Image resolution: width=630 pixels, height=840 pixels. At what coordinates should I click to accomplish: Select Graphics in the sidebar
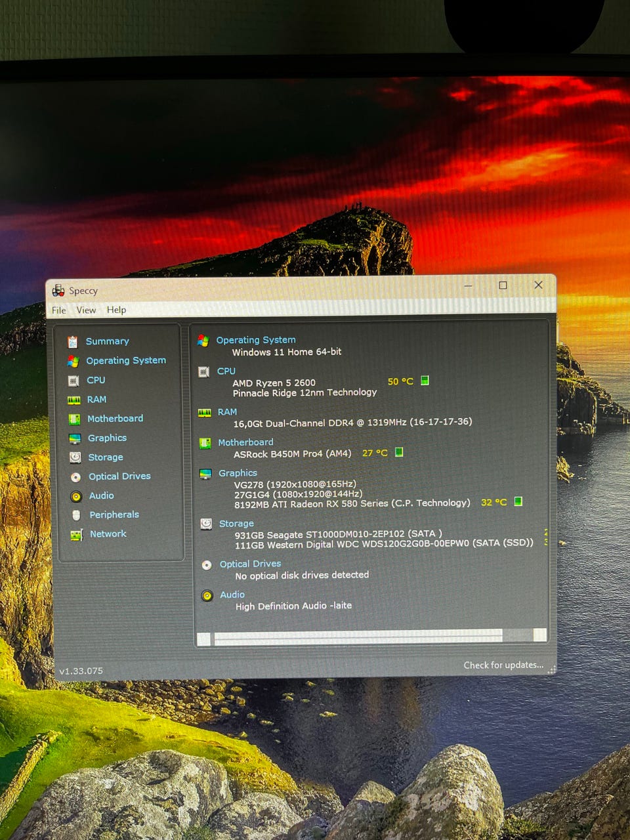coord(108,438)
